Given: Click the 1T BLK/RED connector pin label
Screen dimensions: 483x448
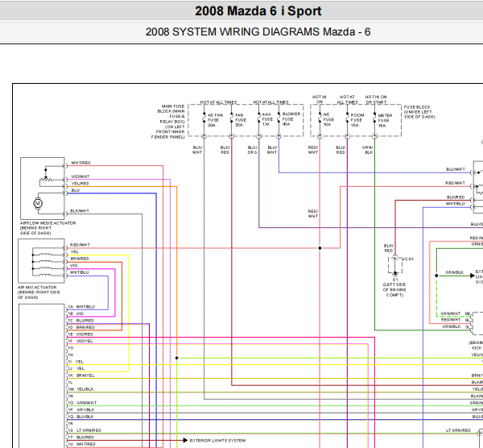Looking at the screenshot, I should 81,438.
